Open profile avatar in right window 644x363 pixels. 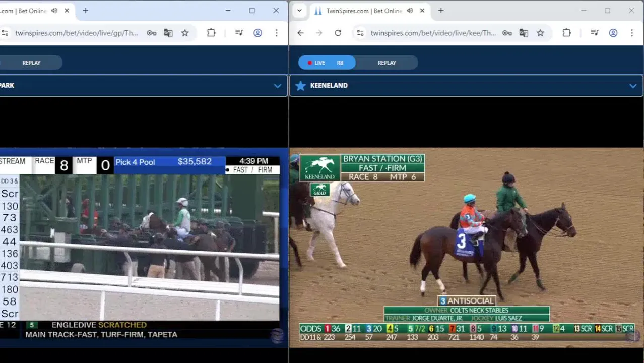pos(613,33)
